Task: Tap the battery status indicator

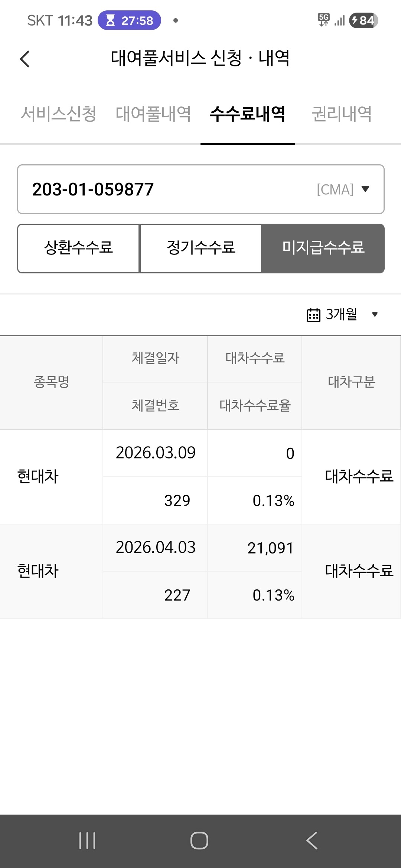Action: tap(363, 20)
